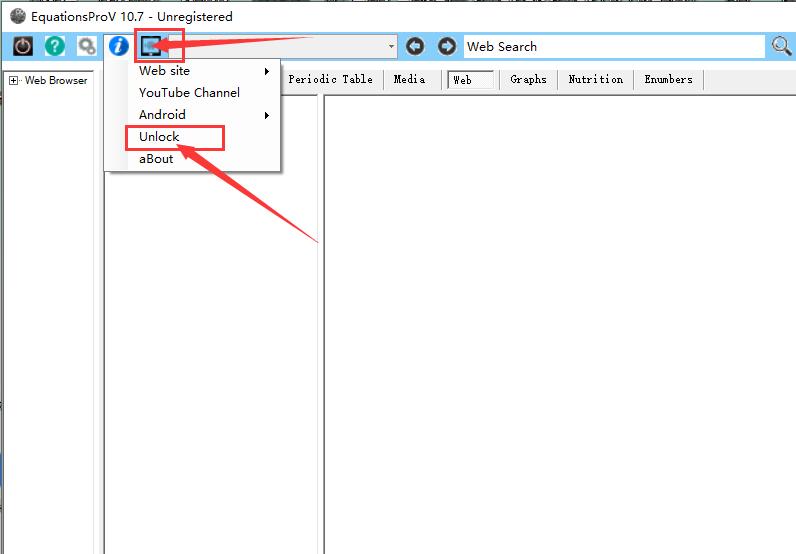Click into the Web Search field
The image size is (796, 554).
coord(614,47)
